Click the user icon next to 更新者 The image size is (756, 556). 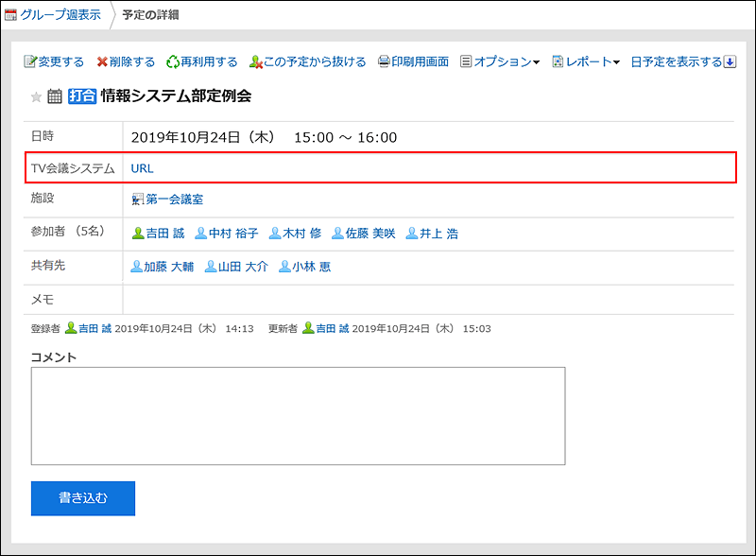[308, 328]
